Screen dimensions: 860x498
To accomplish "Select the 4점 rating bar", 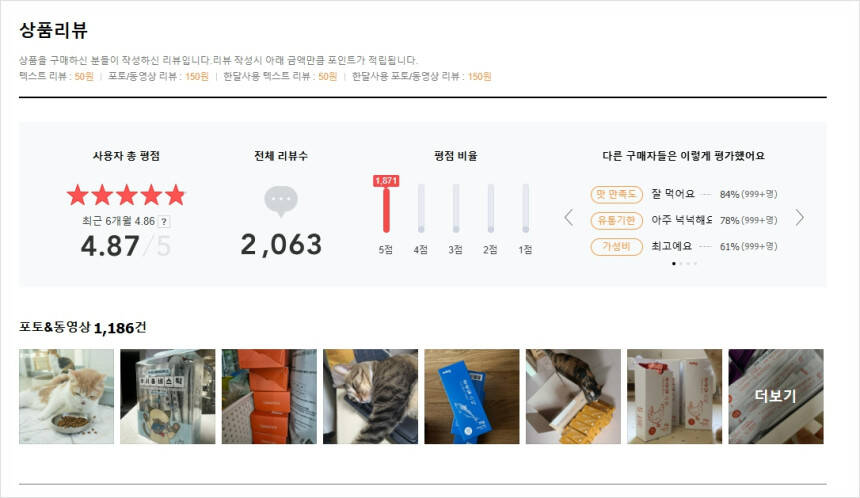I will point(421,208).
